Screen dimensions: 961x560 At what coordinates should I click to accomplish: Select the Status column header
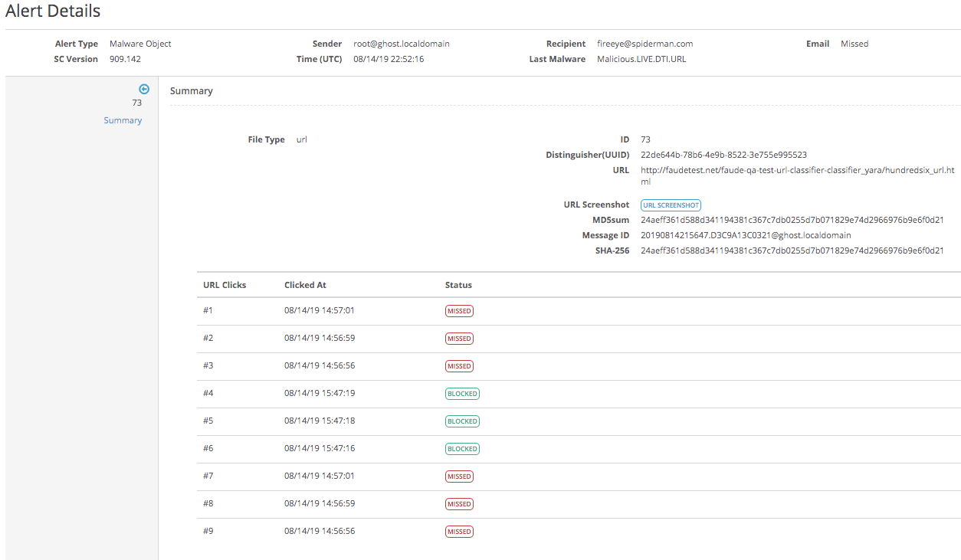point(458,285)
